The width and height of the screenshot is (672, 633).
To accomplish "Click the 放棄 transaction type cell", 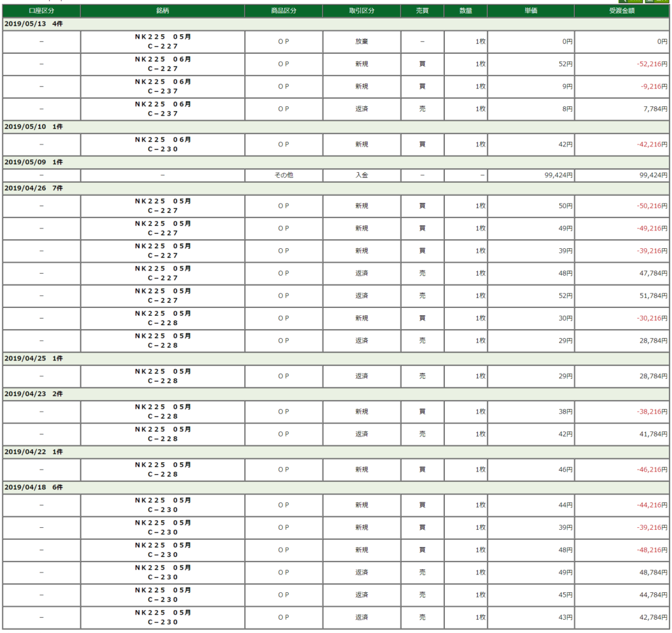I will pyautogui.click(x=362, y=41).
